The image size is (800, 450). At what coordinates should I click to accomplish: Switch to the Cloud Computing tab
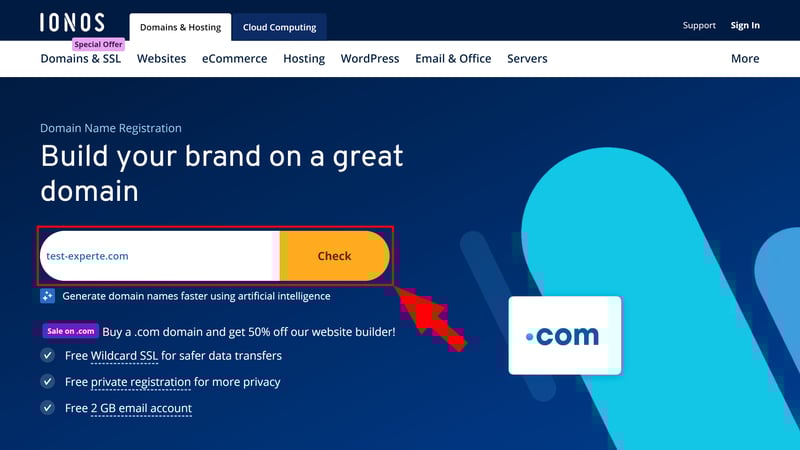[x=279, y=27]
